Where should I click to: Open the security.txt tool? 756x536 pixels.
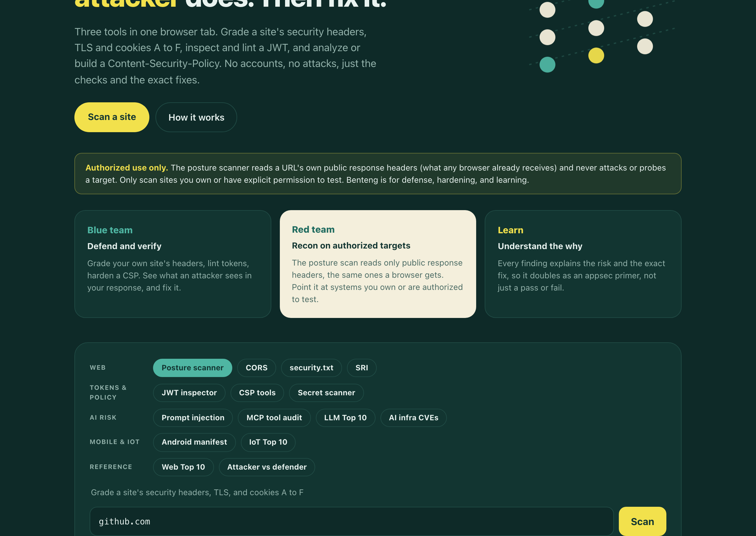pos(312,368)
